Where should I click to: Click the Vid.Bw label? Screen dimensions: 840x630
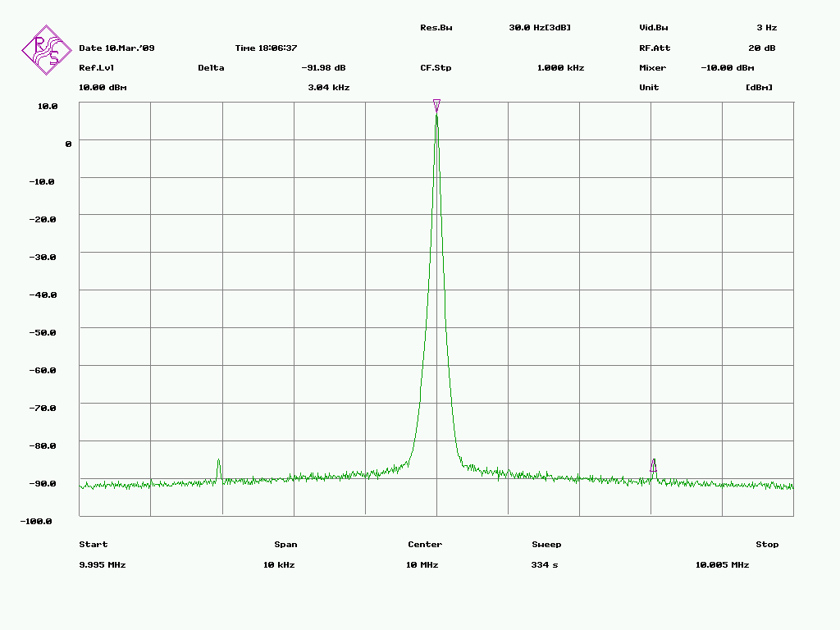[x=654, y=28]
